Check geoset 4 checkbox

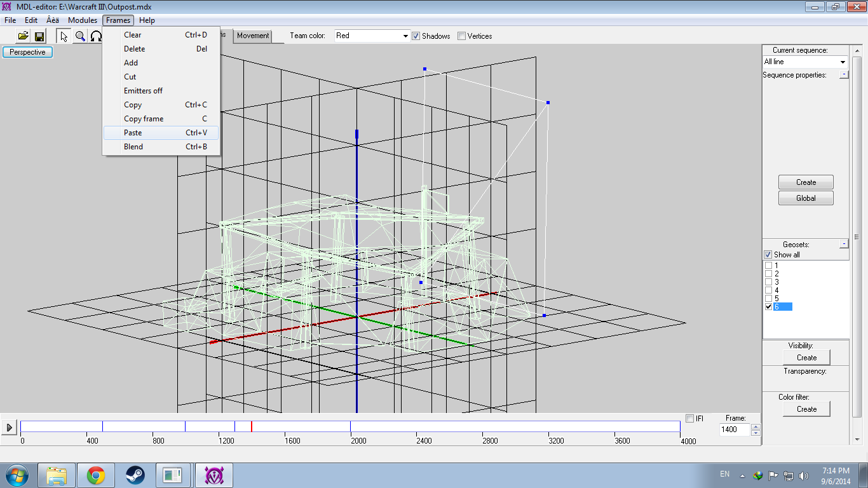pyautogui.click(x=768, y=290)
